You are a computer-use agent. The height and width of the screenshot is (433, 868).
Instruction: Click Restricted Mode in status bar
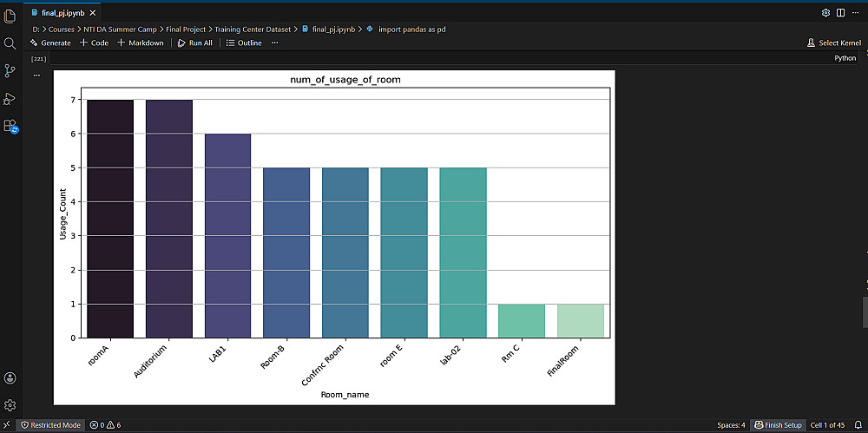pyautogui.click(x=50, y=425)
